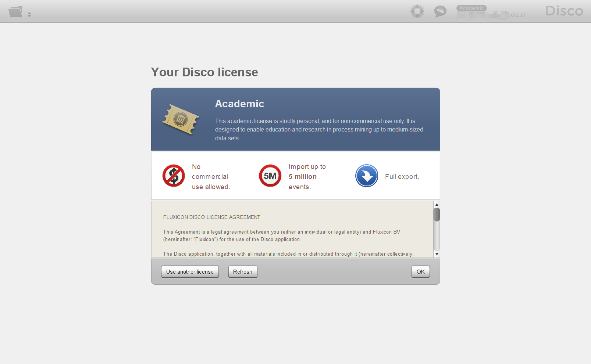Click the 5M import limit icon

270,176
